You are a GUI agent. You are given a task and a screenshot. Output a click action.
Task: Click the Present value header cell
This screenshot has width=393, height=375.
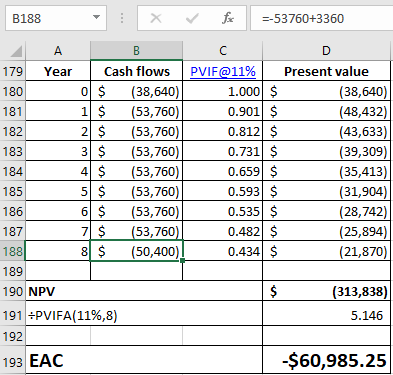click(326, 71)
